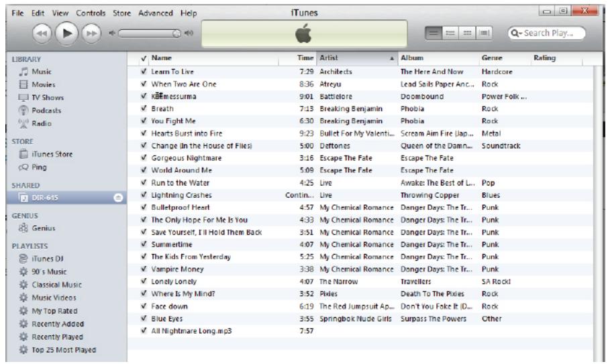Select the DIR-645 shared library icon
This screenshot has width=608, height=364.
[23, 198]
